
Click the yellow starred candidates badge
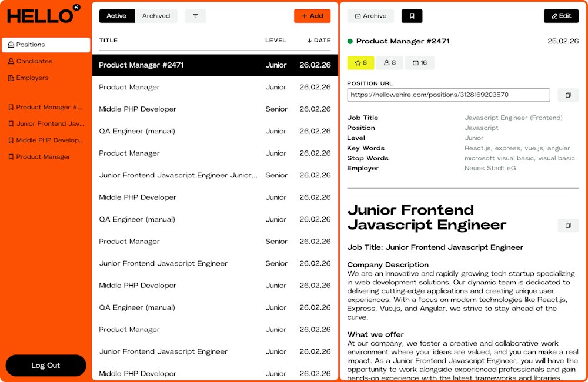coord(360,62)
